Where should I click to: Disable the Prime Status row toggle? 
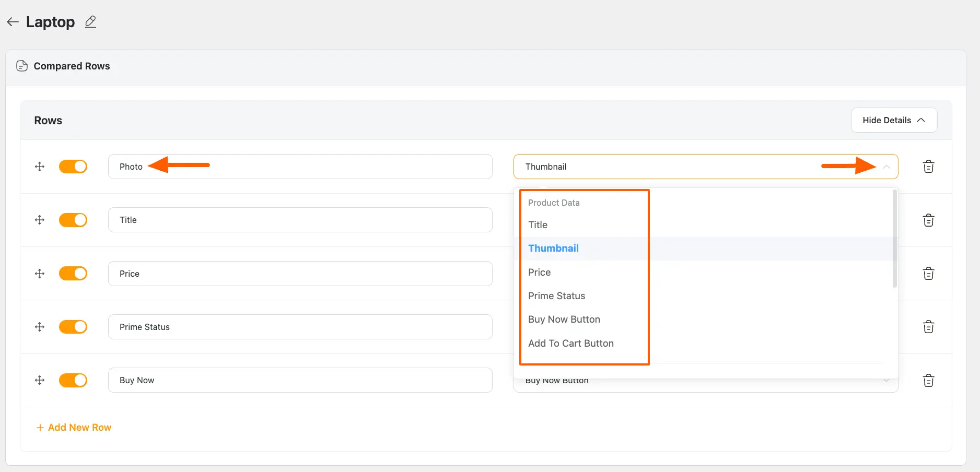point(73,327)
